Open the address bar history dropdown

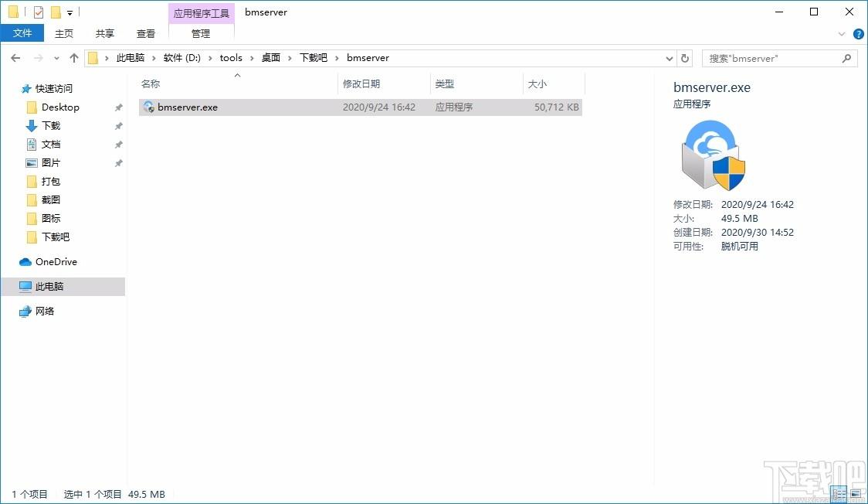tap(669, 58)
